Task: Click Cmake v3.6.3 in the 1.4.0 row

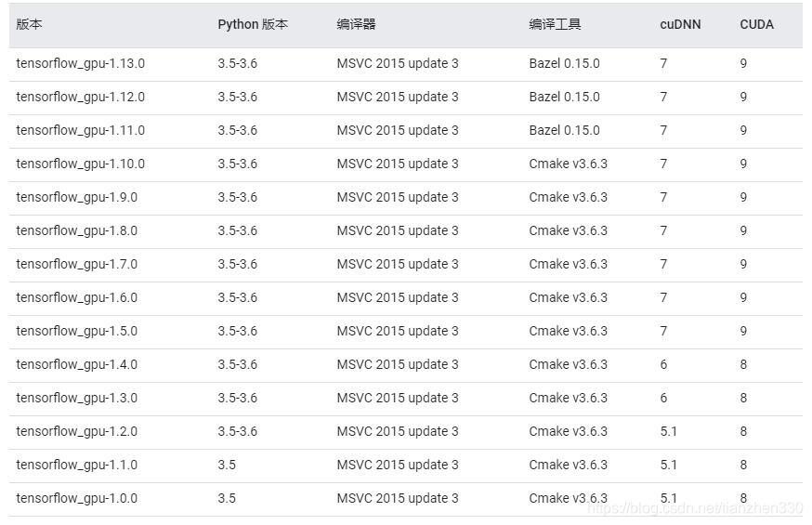Action: coord(568,365)
